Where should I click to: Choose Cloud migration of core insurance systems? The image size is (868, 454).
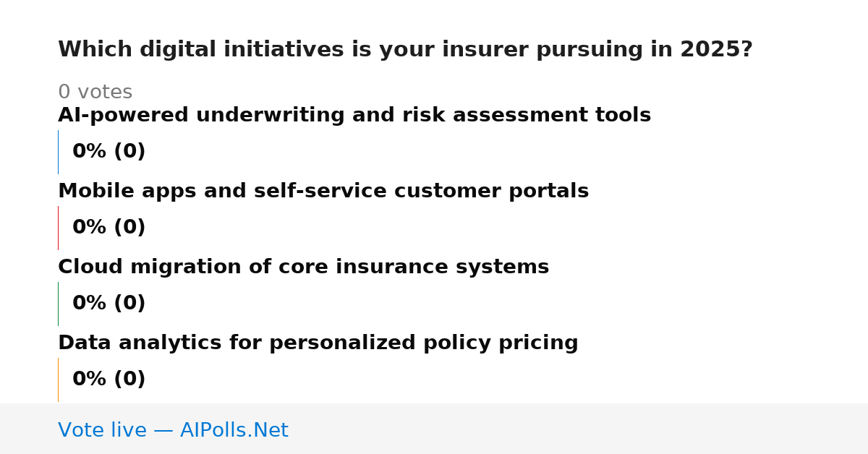point(304,267)
